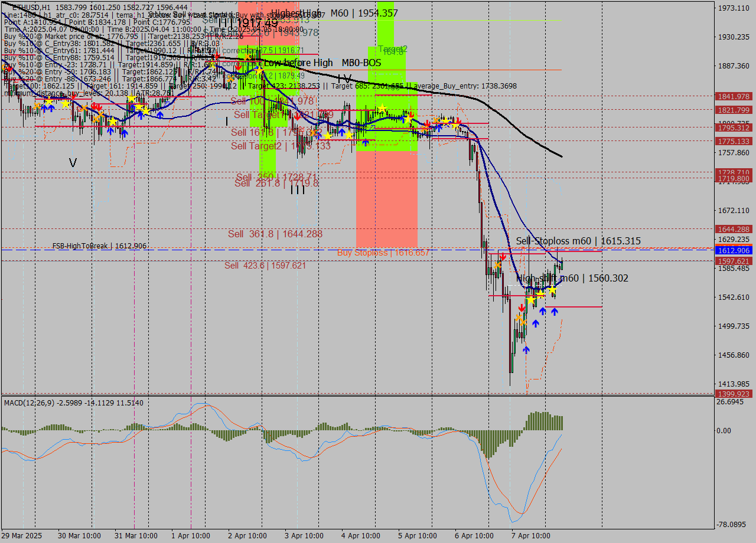756x543 pixels.
Task: Select the 7 Apr 10:00 timeline label
Action: tap(530, 535)
